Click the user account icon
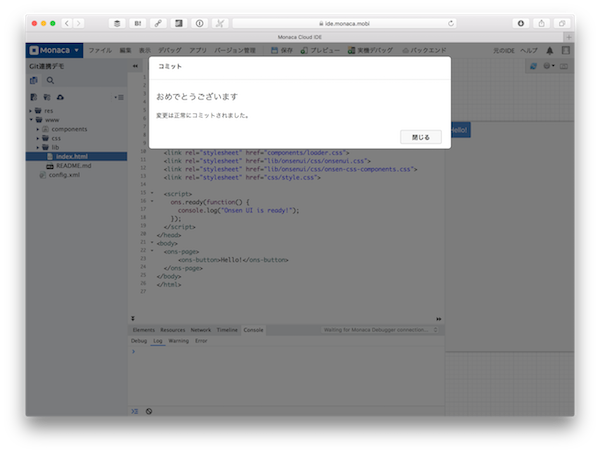 566,50
